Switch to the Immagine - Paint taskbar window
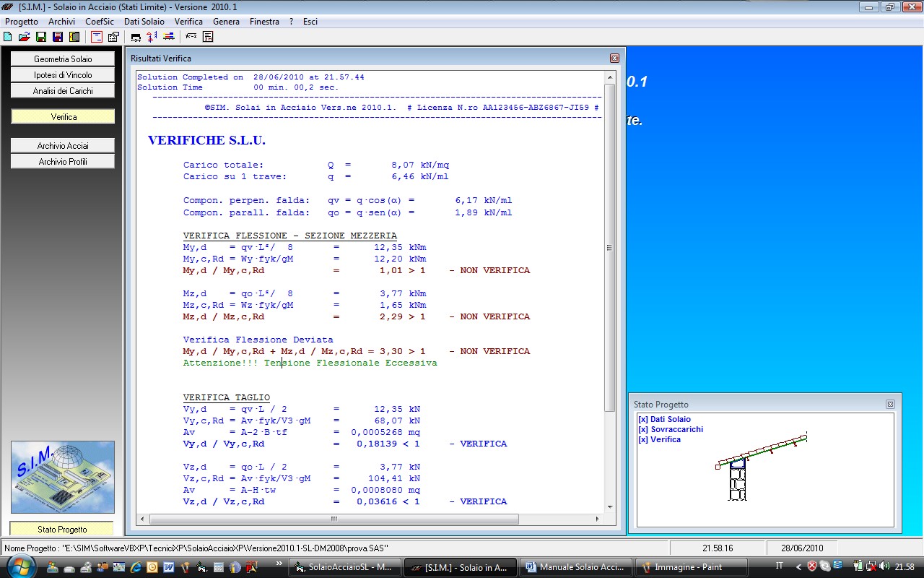 point(692,567)
